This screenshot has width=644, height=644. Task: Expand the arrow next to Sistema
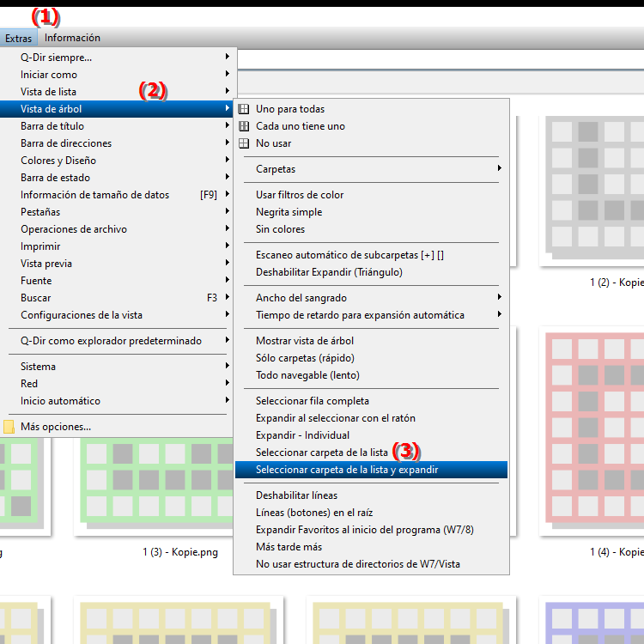(x=228, y=366)
